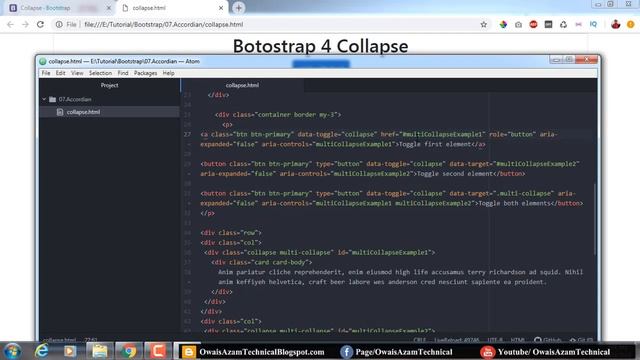This screenshot has height=360, width=640.
Task: Click the collapse.html file icon in tree
Action: (x=60, y=112)
